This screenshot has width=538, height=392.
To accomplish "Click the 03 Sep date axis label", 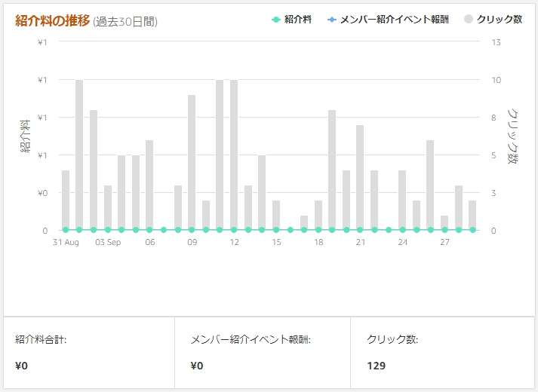I will [108, 242].
